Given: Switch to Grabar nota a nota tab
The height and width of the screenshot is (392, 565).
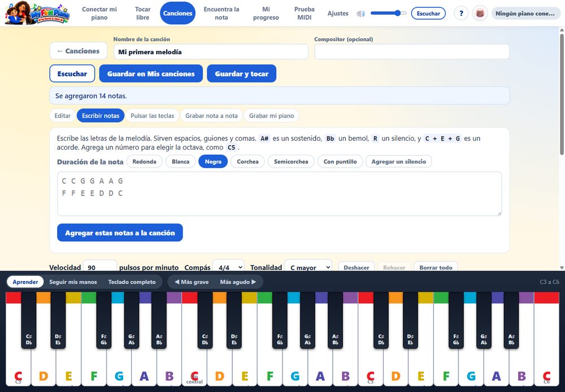Looking at the screenshot, I should (x=211, y=116).
